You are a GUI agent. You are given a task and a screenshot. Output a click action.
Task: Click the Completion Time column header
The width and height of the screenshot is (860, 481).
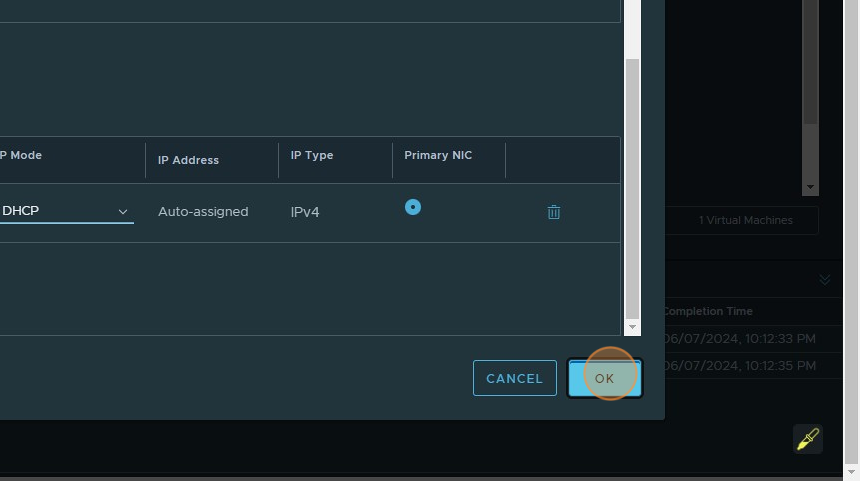coord(708,311)
